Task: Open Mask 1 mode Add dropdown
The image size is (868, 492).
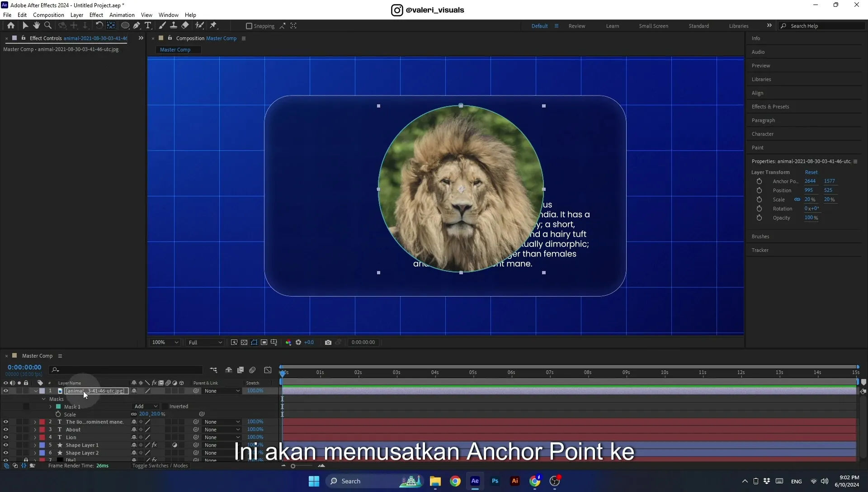Action: click(x=146, y=407)
